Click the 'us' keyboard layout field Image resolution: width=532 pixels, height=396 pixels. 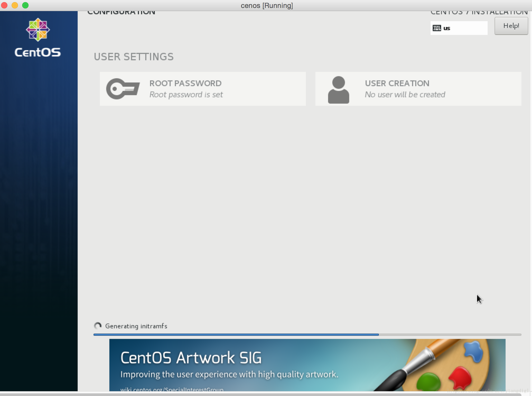(x=459, y=28)
